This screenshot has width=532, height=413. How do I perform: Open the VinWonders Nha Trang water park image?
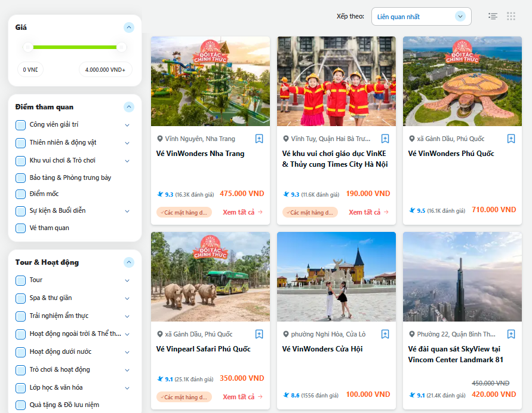210,81
